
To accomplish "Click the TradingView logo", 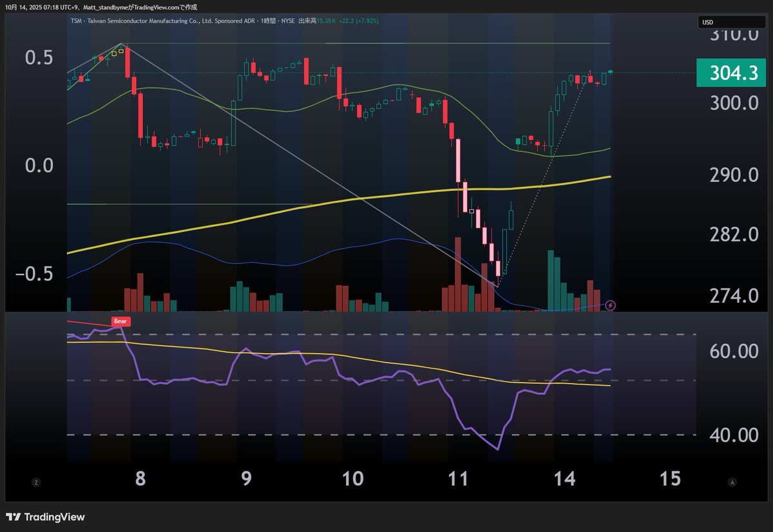I will coord(46,517).
